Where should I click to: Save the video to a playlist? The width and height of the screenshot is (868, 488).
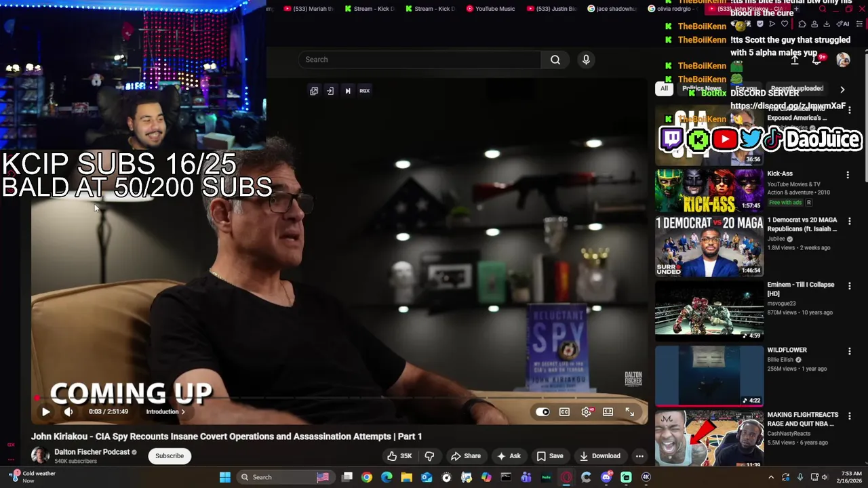click(x=550, y=456)
